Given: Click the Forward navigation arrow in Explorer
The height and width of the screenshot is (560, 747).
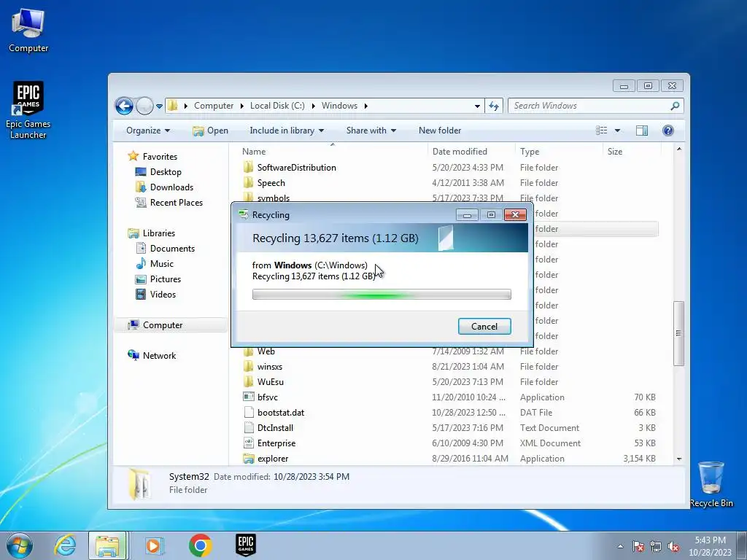Looking at the screenshot, I should (144, 106).
